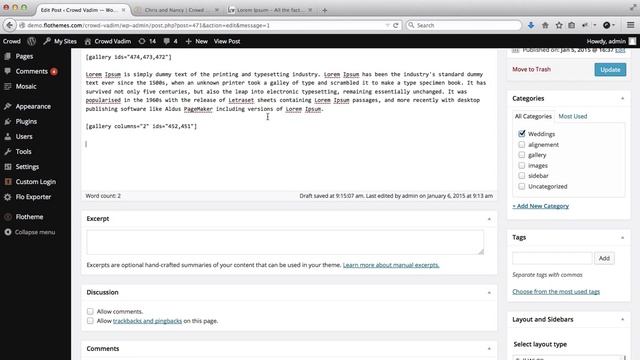The height and width of the screenshot is (360, 640).
Task: Enable Allow comments checkbox
Action: (90, 311)
